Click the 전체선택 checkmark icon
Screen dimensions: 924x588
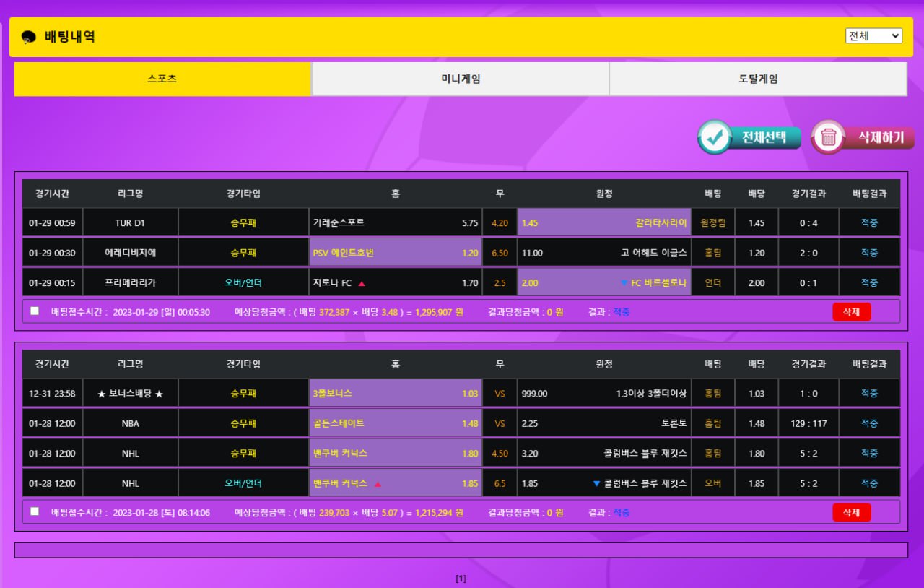coord(715,137)
